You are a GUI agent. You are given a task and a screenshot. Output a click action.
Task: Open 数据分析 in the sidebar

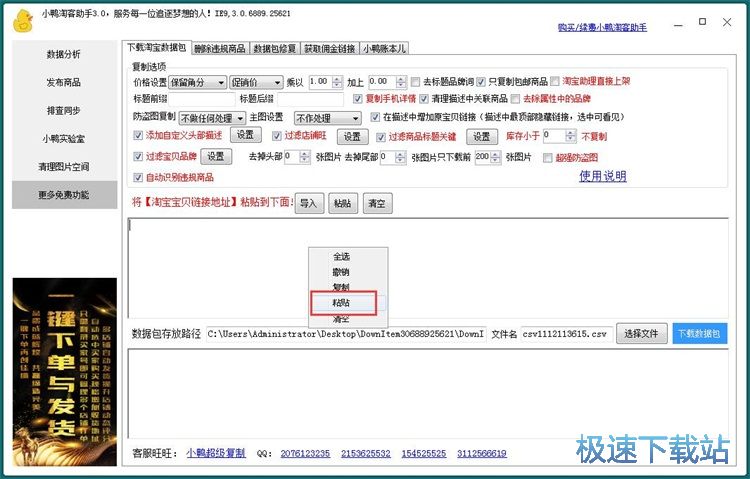[64, 54]
